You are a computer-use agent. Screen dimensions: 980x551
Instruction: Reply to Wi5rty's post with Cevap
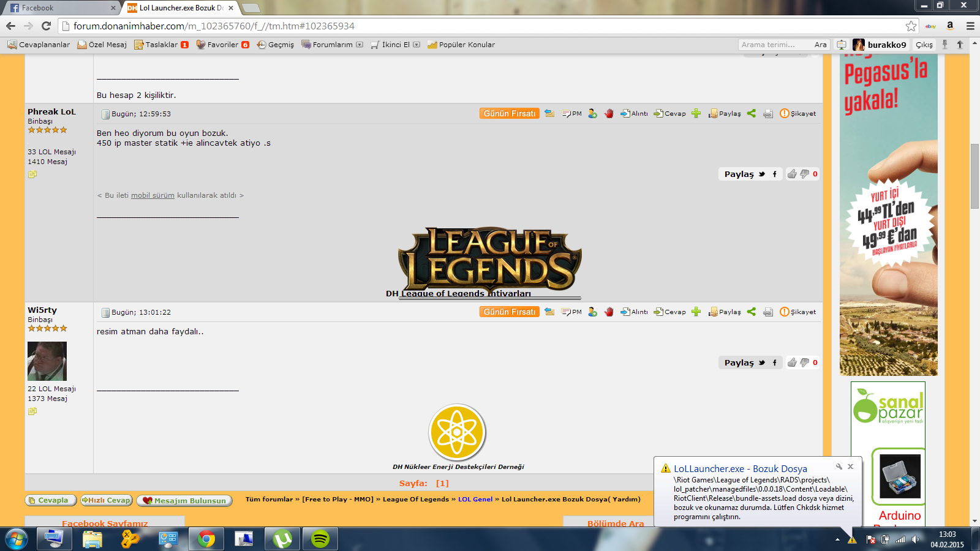click(x=669, y=312)
